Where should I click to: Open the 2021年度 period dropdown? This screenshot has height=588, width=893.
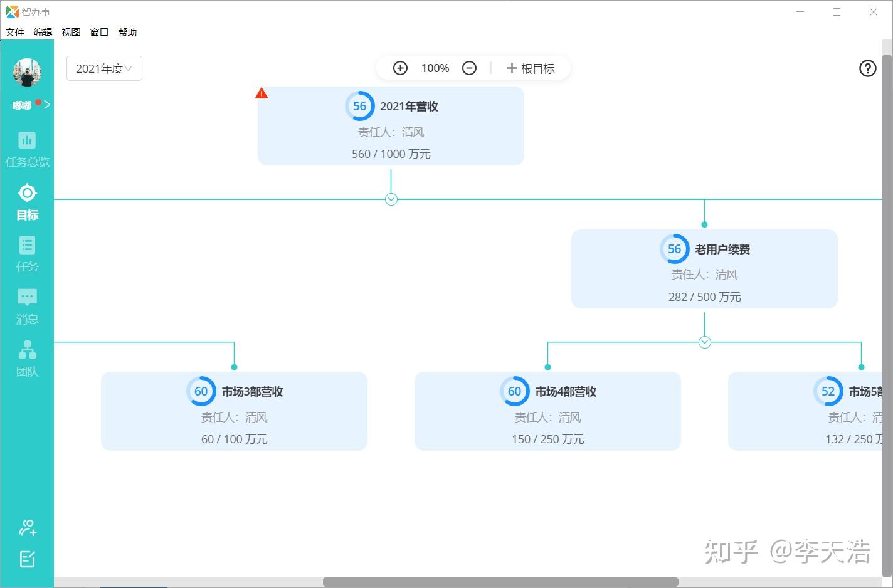[x=104, y=68]
